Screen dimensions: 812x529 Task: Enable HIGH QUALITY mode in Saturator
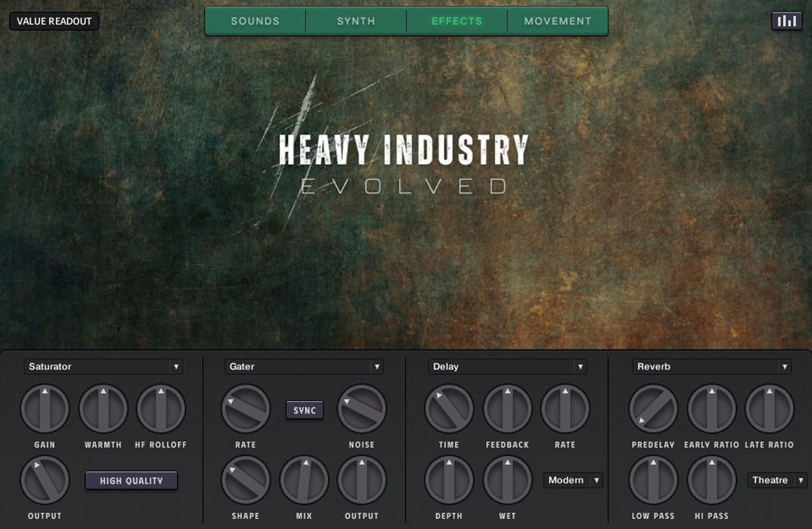[x=131, y=480]
